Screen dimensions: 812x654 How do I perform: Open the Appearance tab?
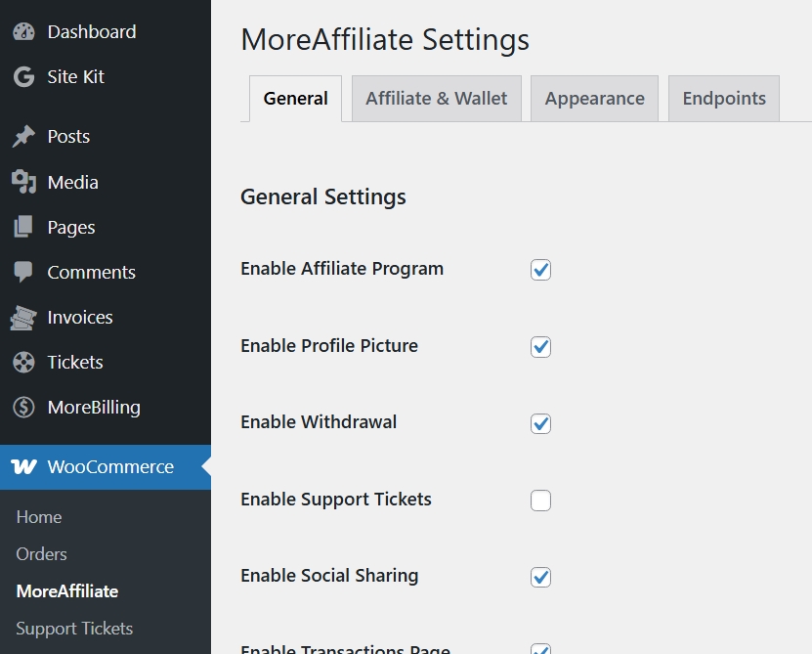coord(594,99)
